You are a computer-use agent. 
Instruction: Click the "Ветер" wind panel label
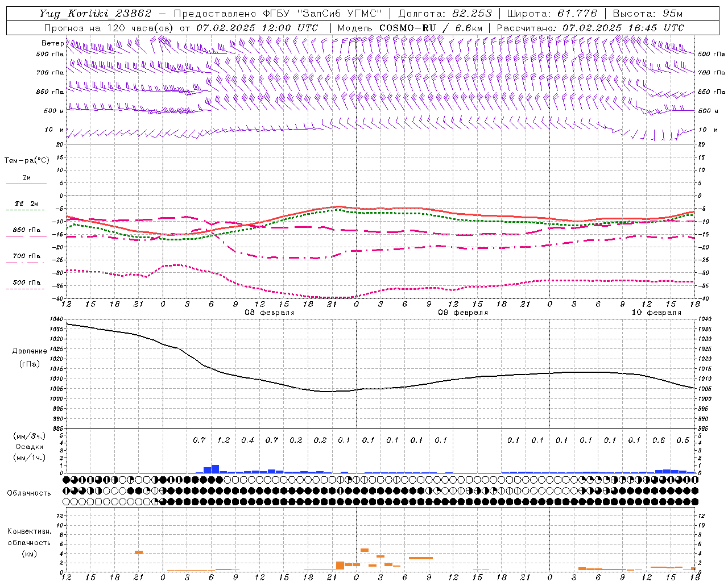click(x=53, y=43)
